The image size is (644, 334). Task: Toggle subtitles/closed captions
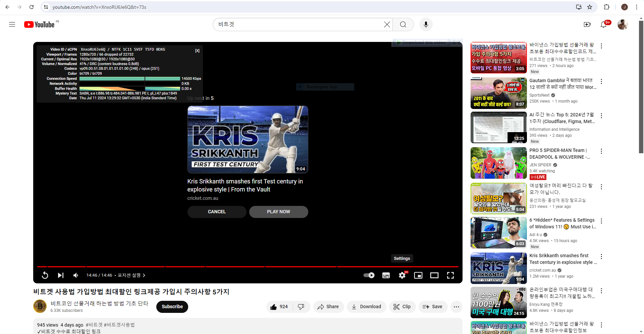tap(386, 275)
